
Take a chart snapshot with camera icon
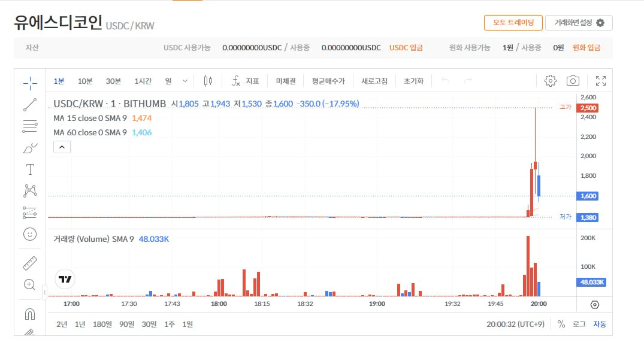573,81
